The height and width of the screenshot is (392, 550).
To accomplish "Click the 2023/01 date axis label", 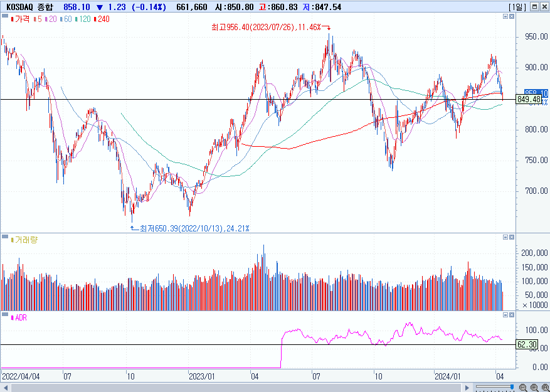I will [x=202, y=377].
